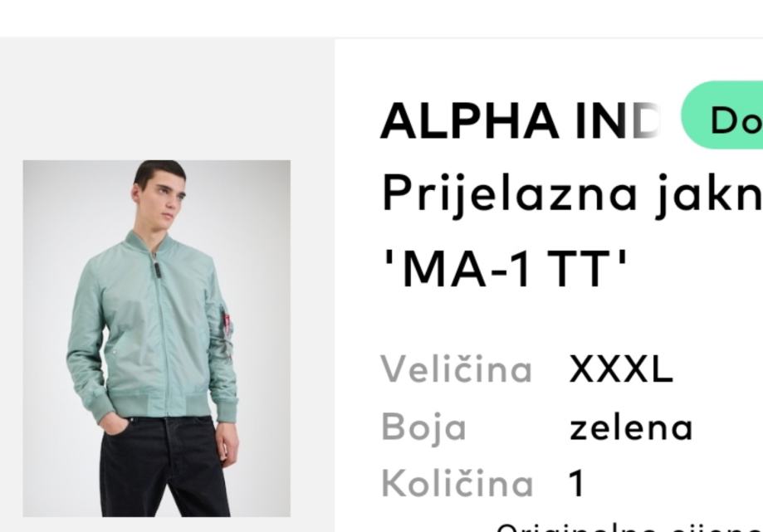Click the partially visible Originalna cijena text

point(629,528)
